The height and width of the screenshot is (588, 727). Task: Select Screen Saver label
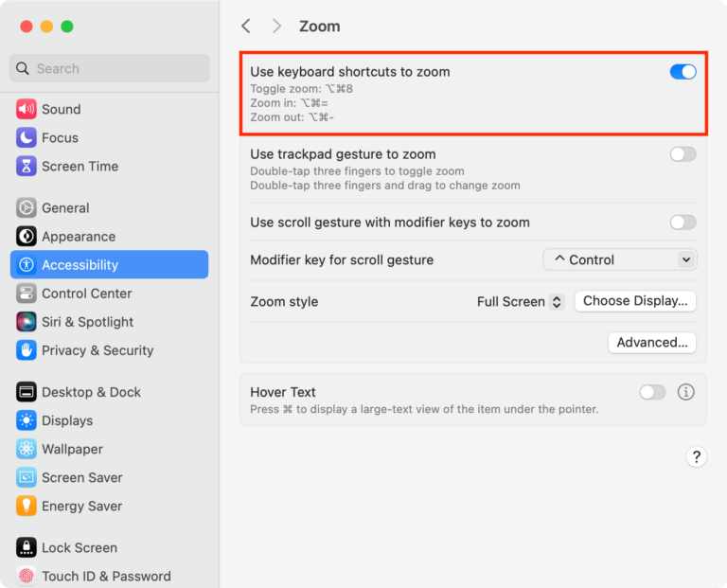click(x=82, y=477)
